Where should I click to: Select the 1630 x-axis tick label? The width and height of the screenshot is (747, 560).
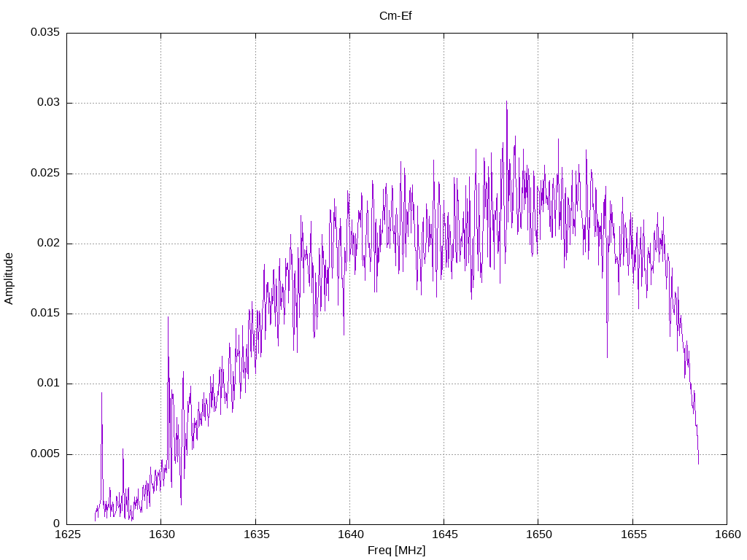click(x=161, y=534)
